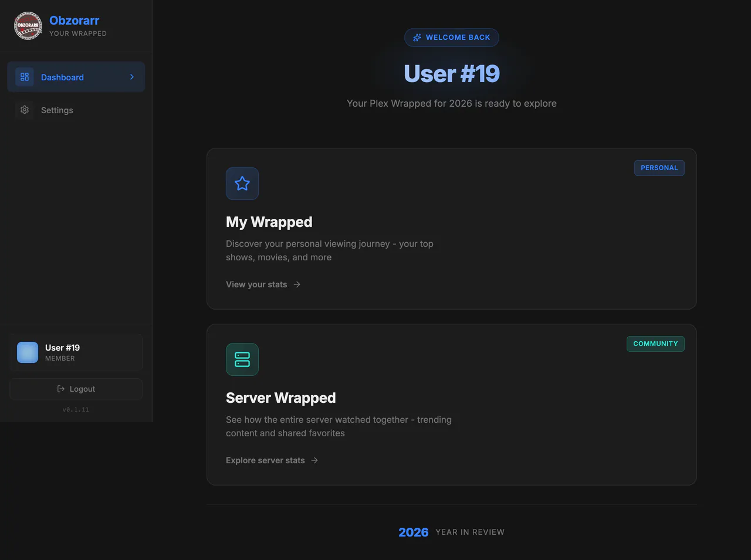Image resolution: width=751 pixels, height=560 pixels.
Task: Click the 2026 footer year text
Action: (x=414, y=532)
